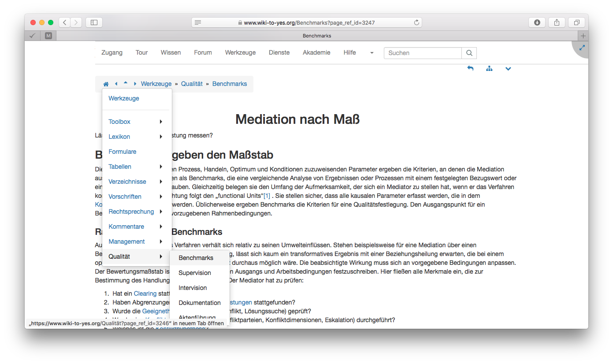Reload the page with refresh icon

tap(416, 22)
